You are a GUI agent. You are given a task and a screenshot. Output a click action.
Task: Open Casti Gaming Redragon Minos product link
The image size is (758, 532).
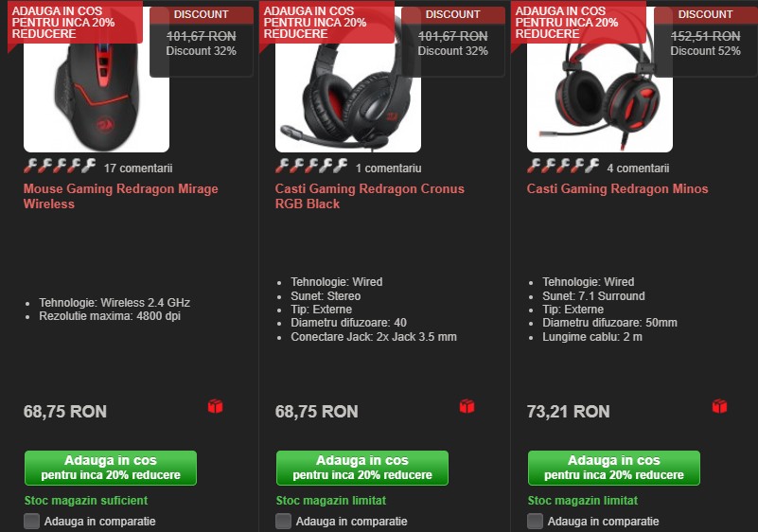coord(617,188)
